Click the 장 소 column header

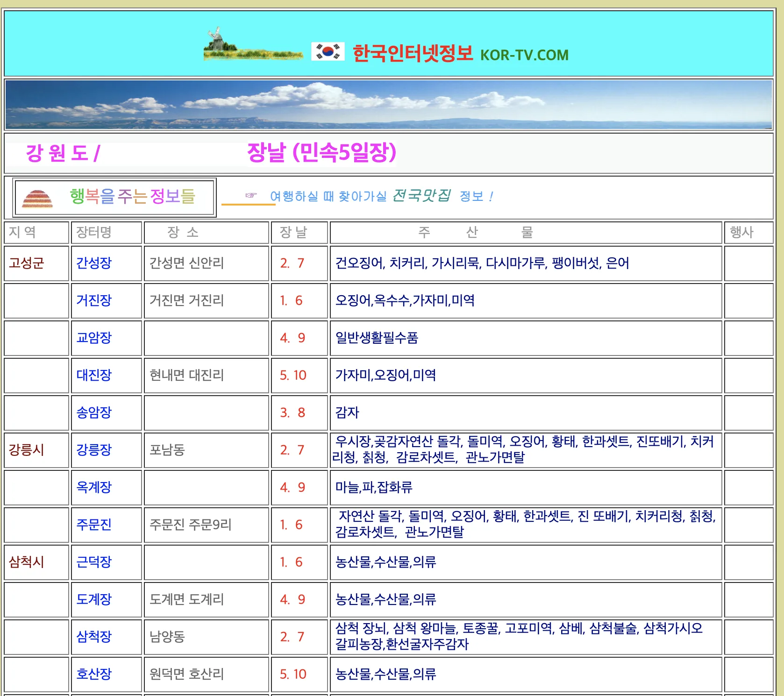tap(206, 232)
